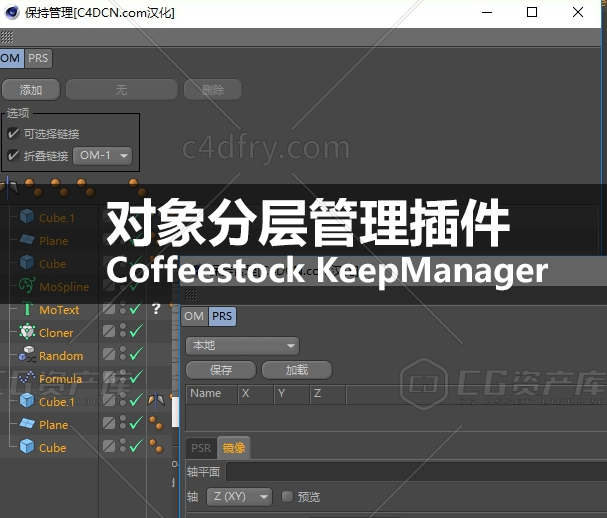Click the MoSpline object icon
Screen dimensions: 607x518
coord(27,286)
